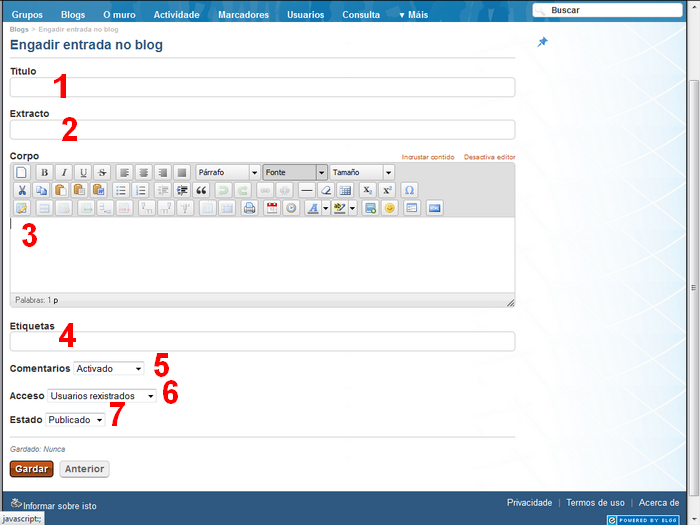700x525 pixels.
Task: Click into the Título input field
Action: (262, 88)
